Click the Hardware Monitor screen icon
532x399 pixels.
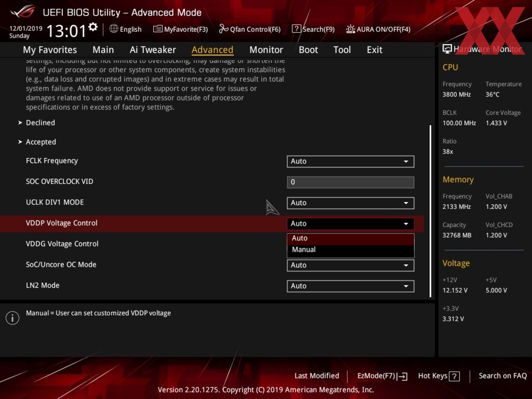tap(447, 49)
